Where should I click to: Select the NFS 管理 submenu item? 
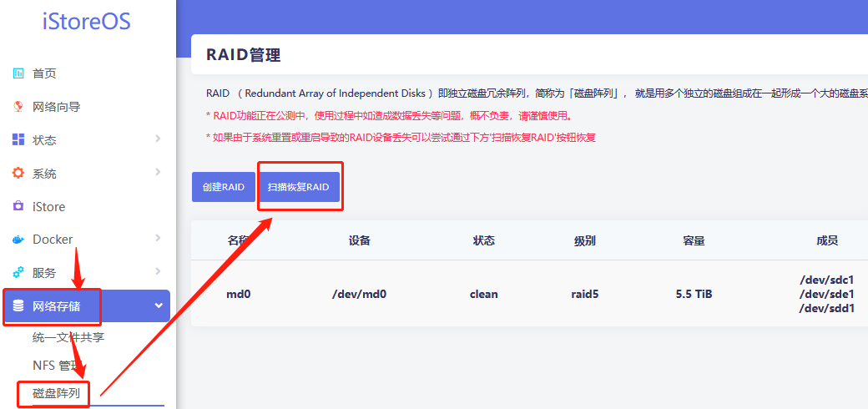point(58,366)
